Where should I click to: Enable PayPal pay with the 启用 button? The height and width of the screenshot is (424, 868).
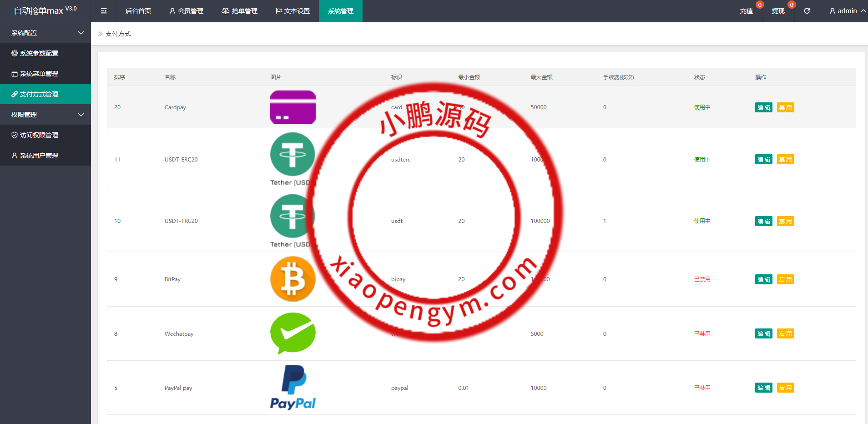pyautogui.click(x=785, y=388)
